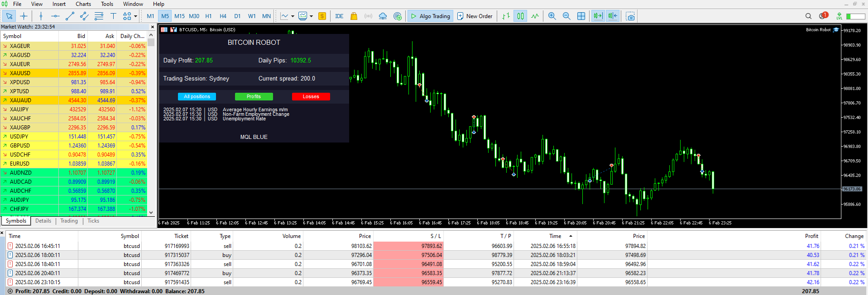Switch timeframe to H4

[x=223, y=16]
